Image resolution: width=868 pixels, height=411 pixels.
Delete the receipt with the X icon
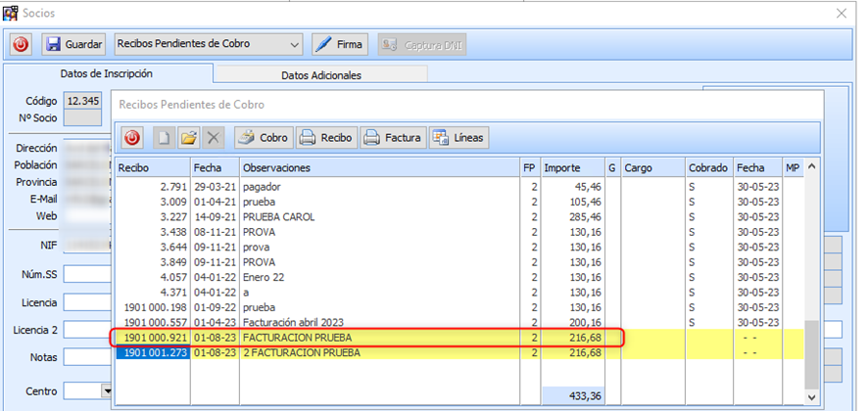tap(214, 138)
